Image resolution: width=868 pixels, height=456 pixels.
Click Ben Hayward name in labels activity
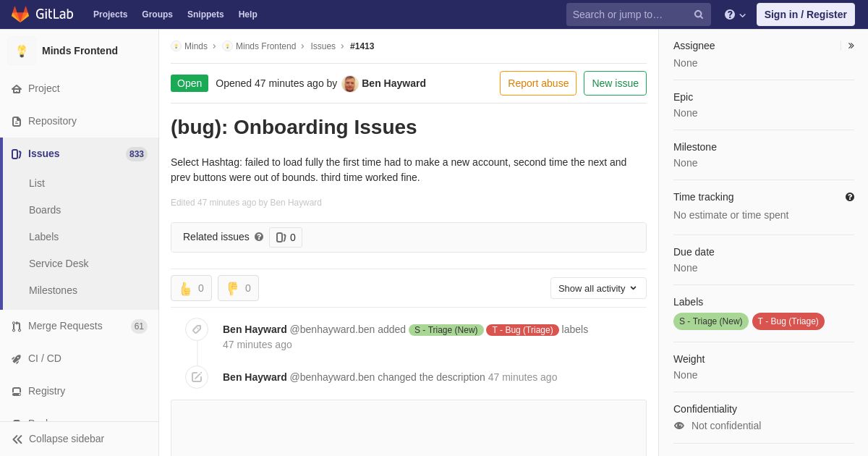(x=255, y=329)
